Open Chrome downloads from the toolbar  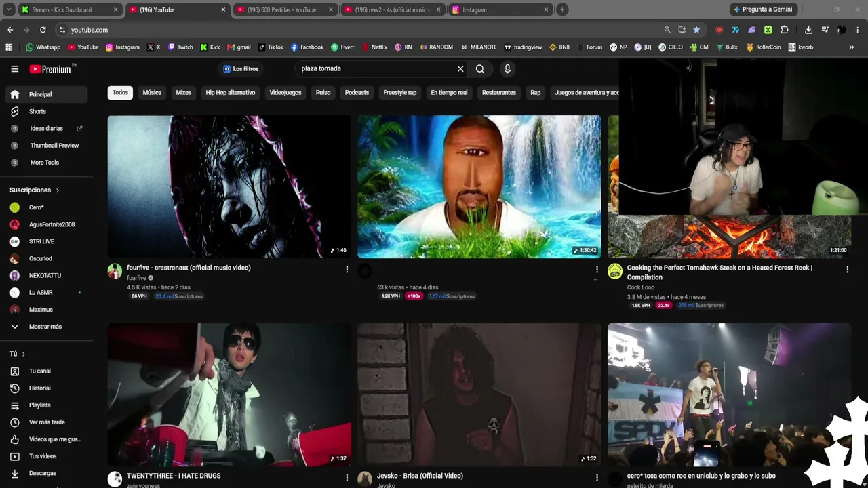coord(808,30)
